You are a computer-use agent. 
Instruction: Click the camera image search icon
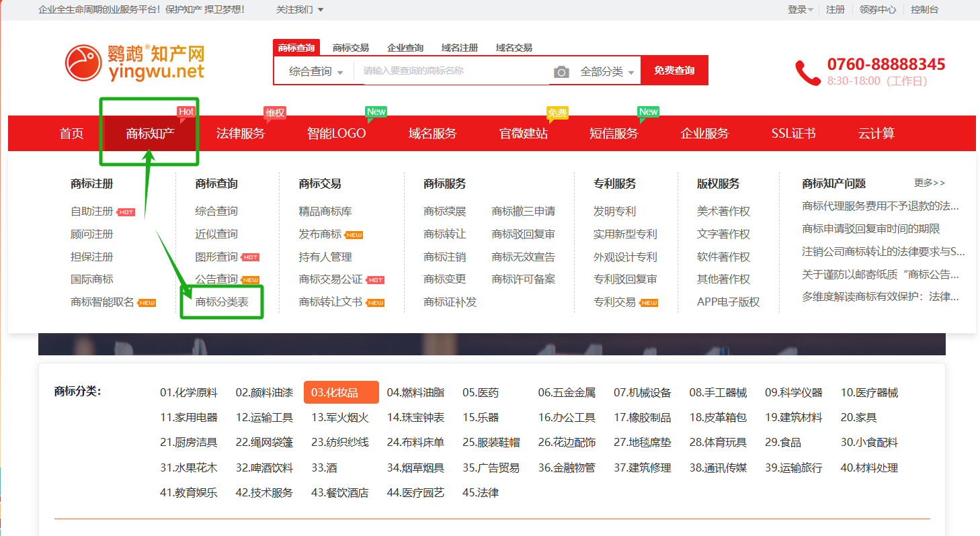tap(561, 72)
